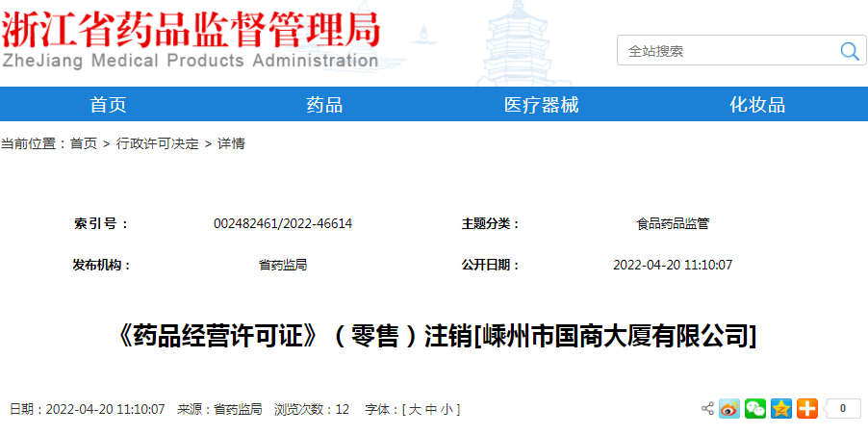Viewport: 868px width, 435px height.
Task: Go to 首页 in breadcrumb
Action: [84, 144]
